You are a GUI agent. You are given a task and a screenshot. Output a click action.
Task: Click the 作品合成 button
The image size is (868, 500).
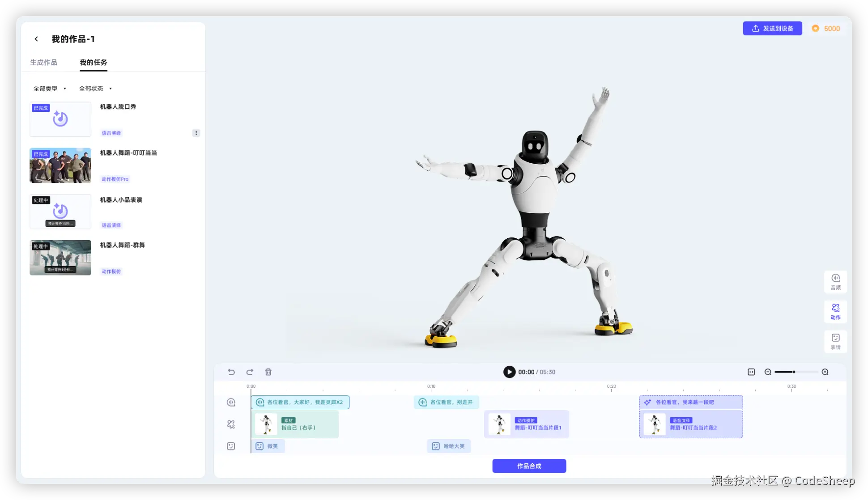[529, 466]
